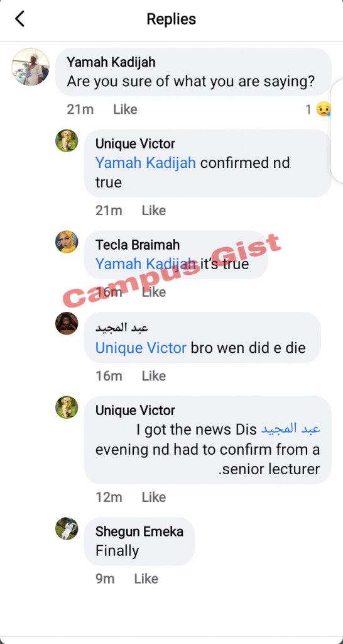
Task: Open Tecla Braimah's avatar
Action: 67,241
